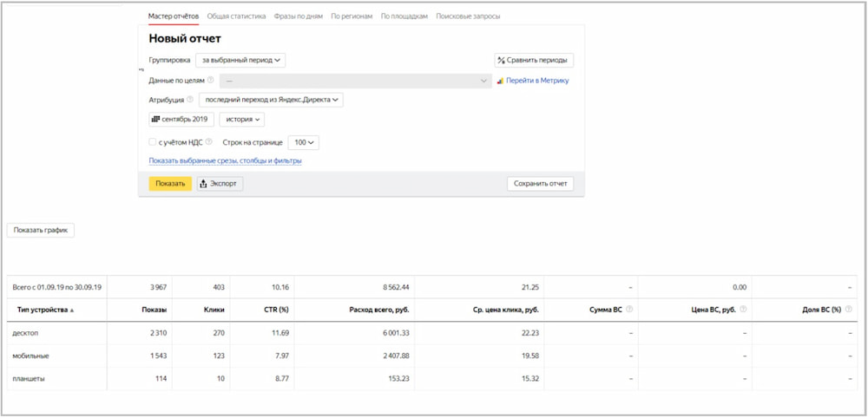Click help icon beside Сумма ВС
The width and height of the screenshot is (868, 418).
coord(628,310)
